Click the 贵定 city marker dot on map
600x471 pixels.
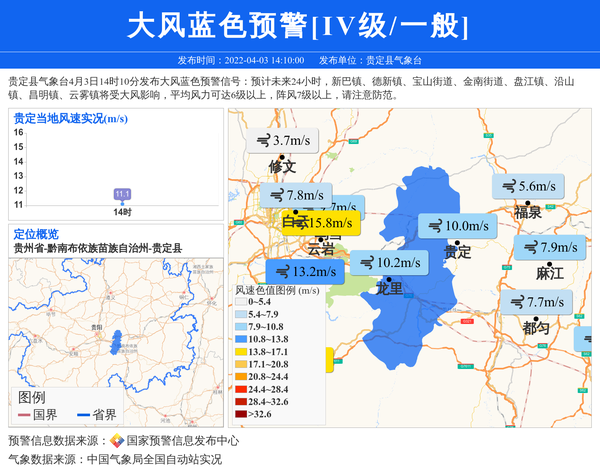458,243
